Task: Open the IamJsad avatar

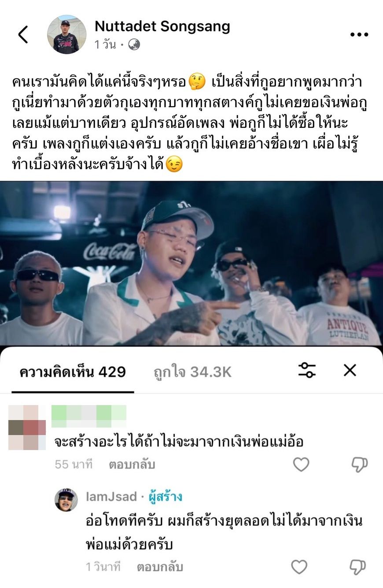Action: pos(66,499)
